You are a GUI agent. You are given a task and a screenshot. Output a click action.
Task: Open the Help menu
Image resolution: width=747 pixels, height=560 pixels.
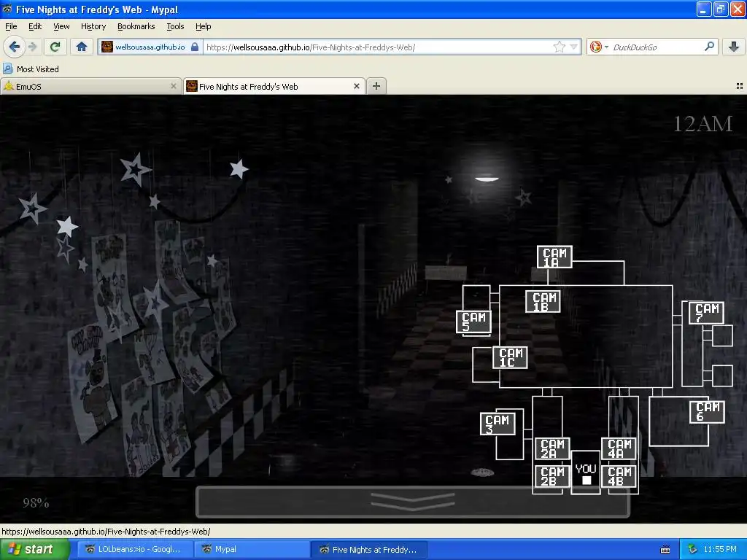pos(203,26)
